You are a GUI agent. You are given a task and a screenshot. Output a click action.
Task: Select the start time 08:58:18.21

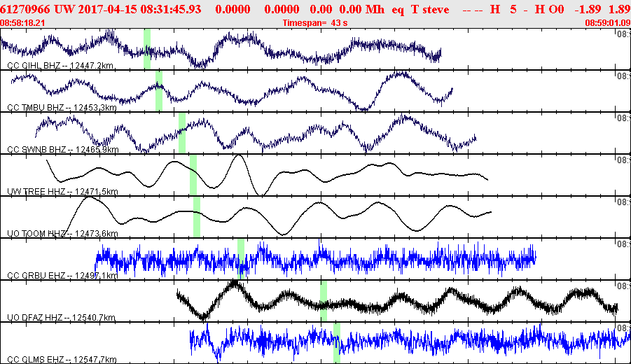[24, 23]
